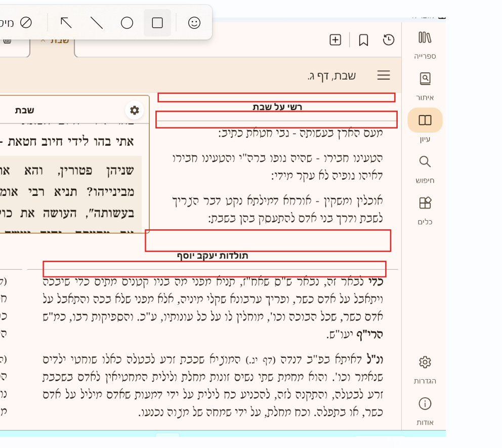
Task: Open הגדרות settings in sidebar
Action: 425,363
